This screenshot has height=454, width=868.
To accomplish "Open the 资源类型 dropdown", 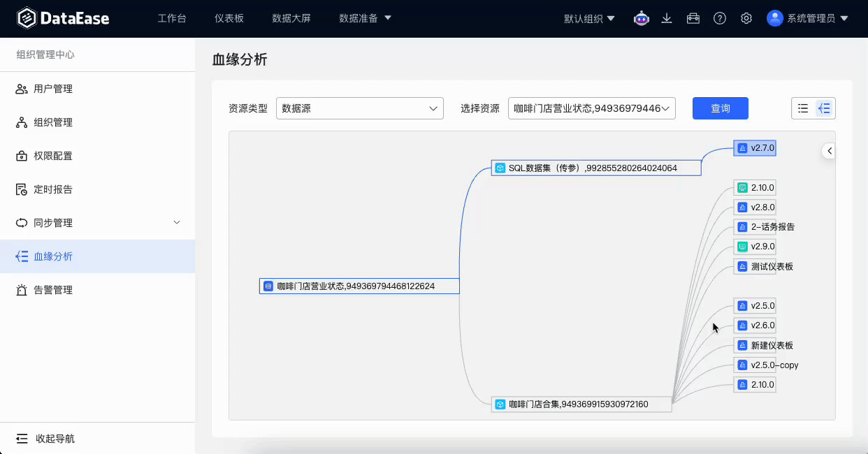I will (359, 108).
